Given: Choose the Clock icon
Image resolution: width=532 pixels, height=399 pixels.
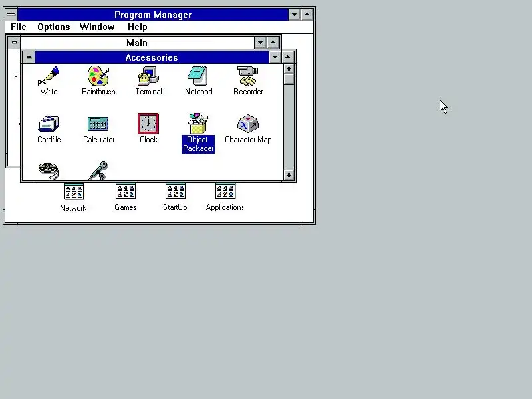Looking at the screenshot, I should (x=148, y=124).
